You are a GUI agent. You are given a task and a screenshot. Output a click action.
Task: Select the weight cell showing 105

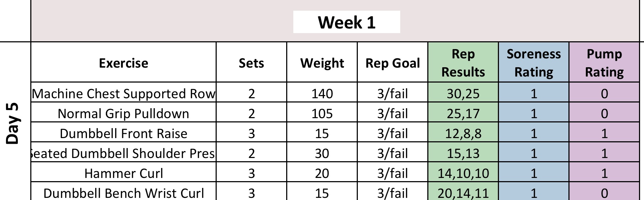322,114
